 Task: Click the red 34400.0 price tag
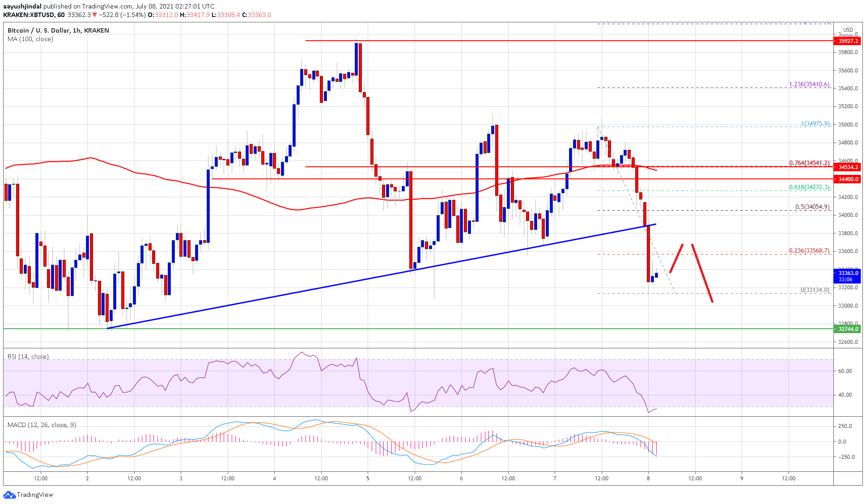848,179
